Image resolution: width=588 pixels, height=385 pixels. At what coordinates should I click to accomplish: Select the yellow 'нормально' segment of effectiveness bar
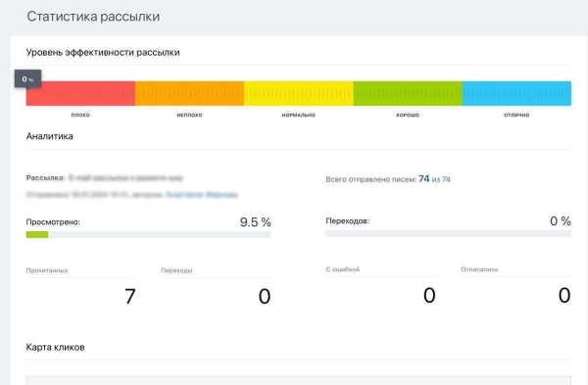click(x=299, y=93)
